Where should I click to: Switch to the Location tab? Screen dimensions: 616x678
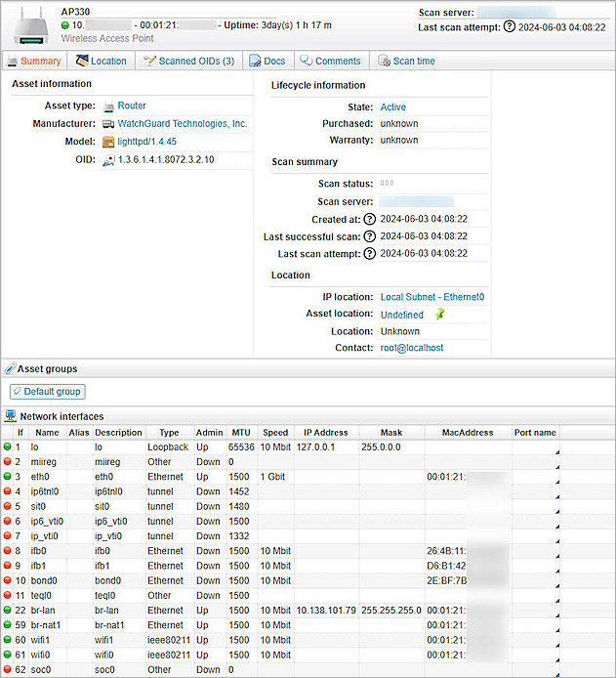[x=102, y=61]
